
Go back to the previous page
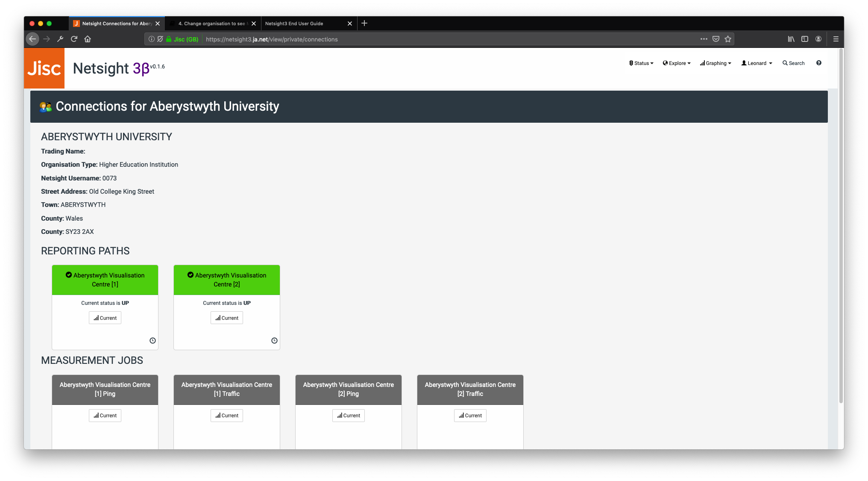pos(32,39)
